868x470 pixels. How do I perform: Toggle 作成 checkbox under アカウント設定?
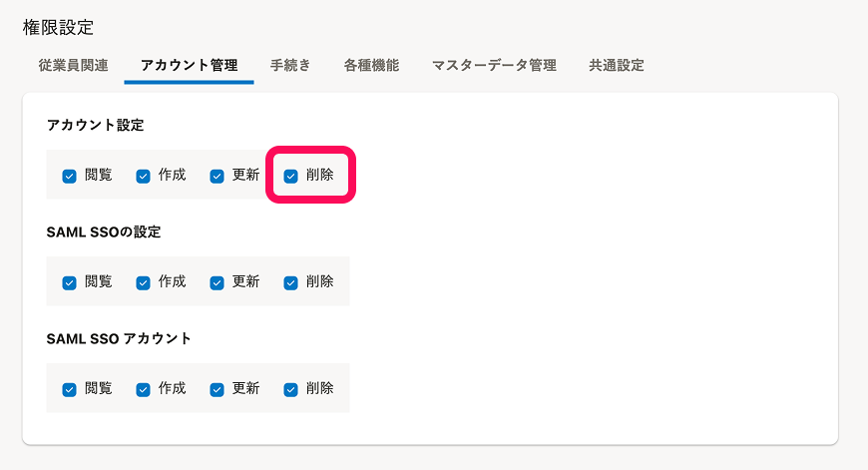tap(144, 177)
